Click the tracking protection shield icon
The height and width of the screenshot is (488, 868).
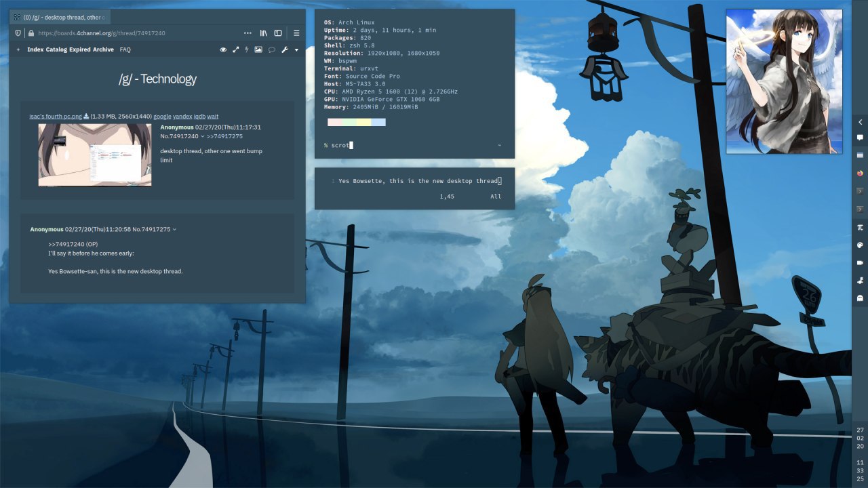point(18,33)
